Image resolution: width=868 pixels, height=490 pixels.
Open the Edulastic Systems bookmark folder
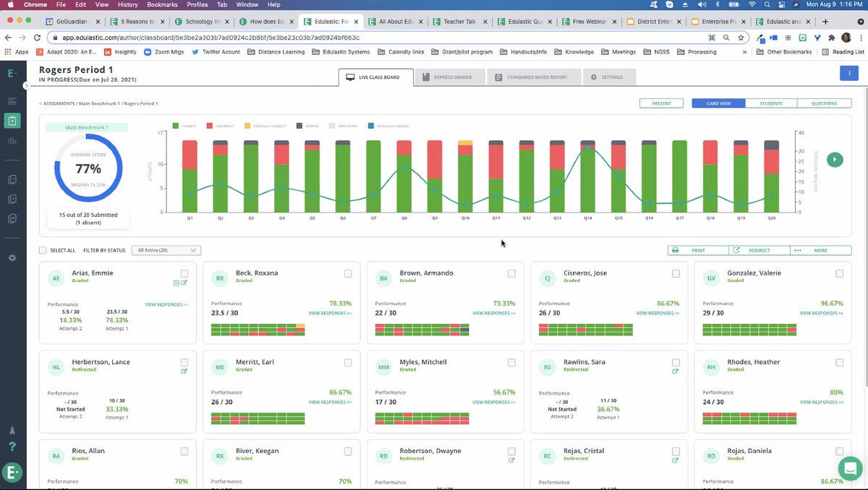[x=341, y=52]
